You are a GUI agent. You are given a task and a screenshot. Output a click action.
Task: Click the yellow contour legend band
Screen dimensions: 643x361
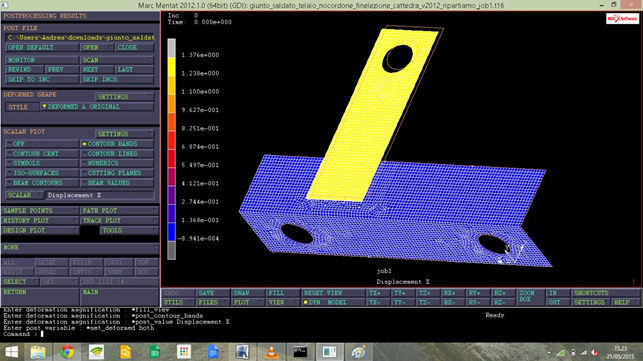171,67
